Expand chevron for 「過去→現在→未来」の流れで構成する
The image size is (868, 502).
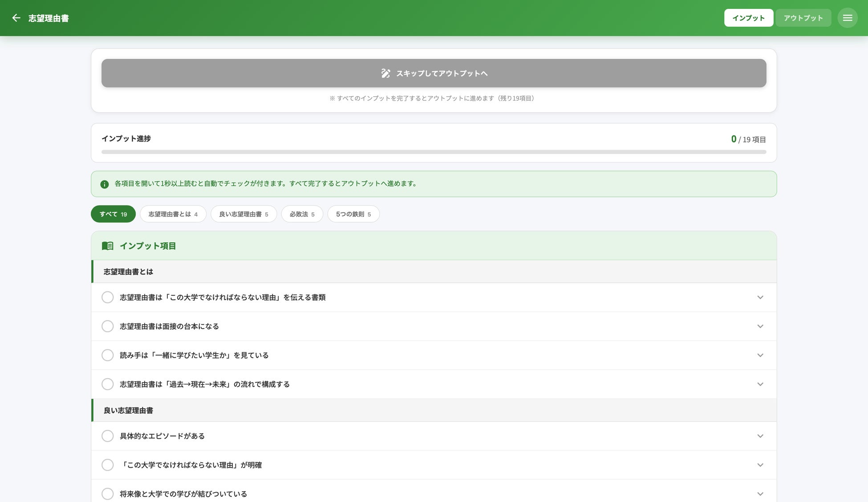click(760, 384)
